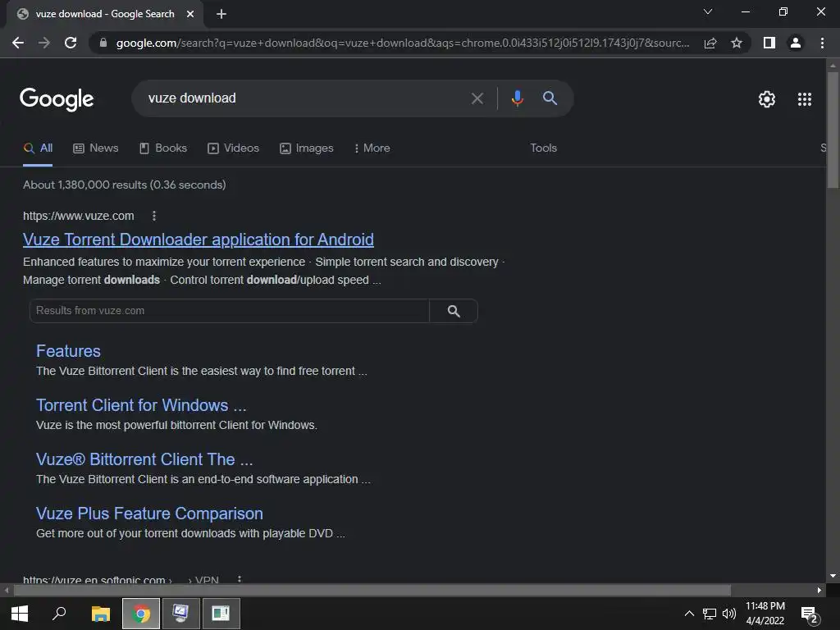840x630 pixels.
Task: Switch to the News tab
Action: point(96,148)
